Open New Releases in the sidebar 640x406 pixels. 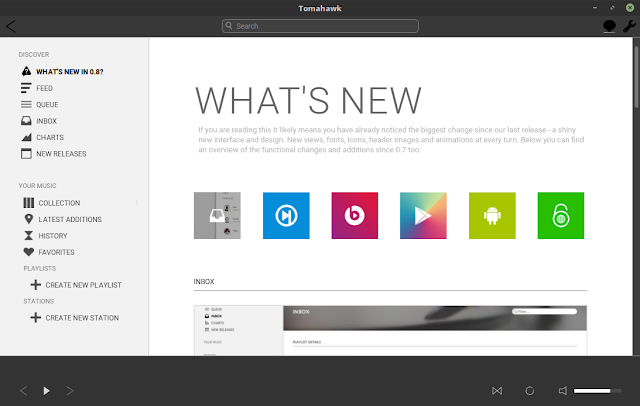pos(61,154)
